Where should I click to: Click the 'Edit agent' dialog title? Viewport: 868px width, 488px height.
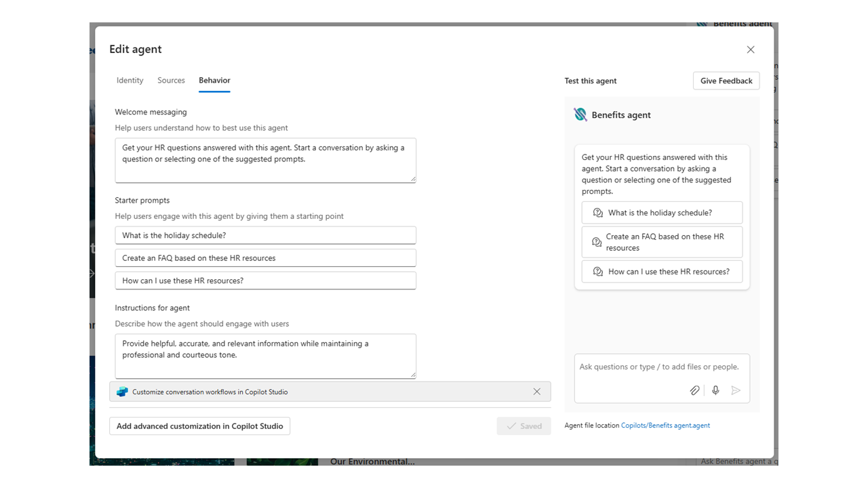tap(136, 49)
